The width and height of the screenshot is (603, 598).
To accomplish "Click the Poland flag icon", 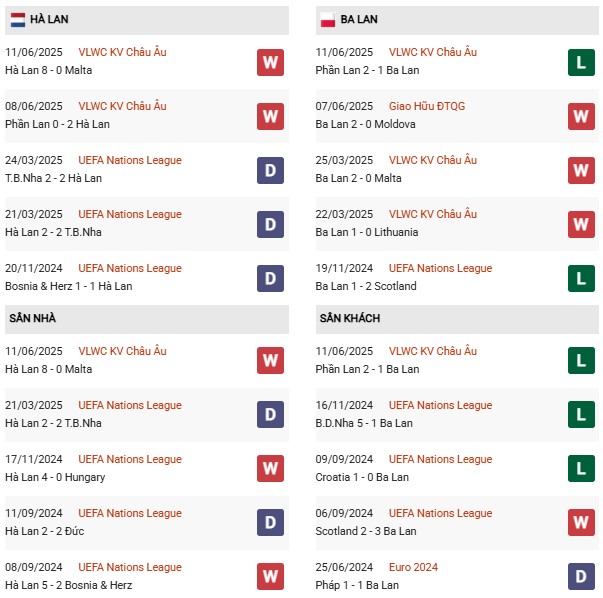I will [x=327, y=19].
